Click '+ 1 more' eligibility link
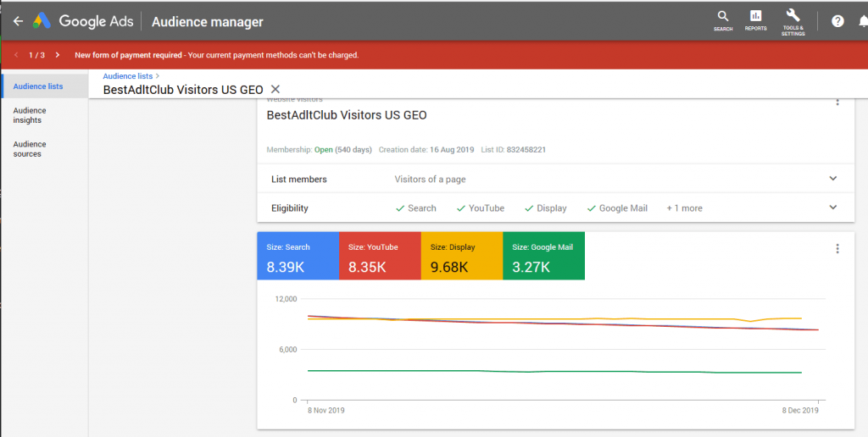The width and height of the screenshot is (868, 437). (x=684, y=208)
